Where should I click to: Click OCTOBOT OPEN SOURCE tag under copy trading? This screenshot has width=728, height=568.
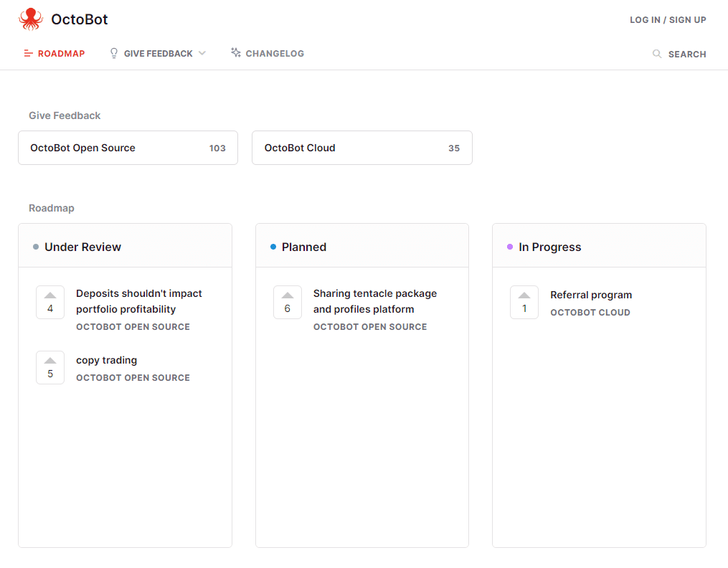pos(133,378)
